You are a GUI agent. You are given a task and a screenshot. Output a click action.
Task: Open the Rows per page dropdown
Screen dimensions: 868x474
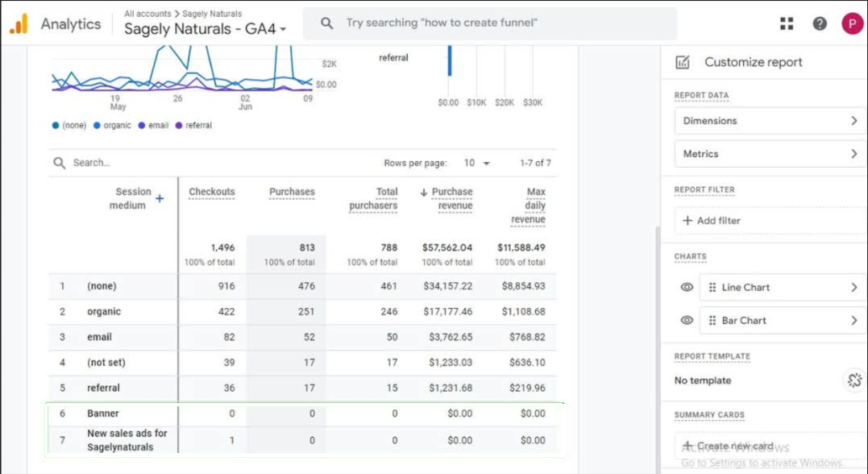pyautogui.click(x=477, y=163)
